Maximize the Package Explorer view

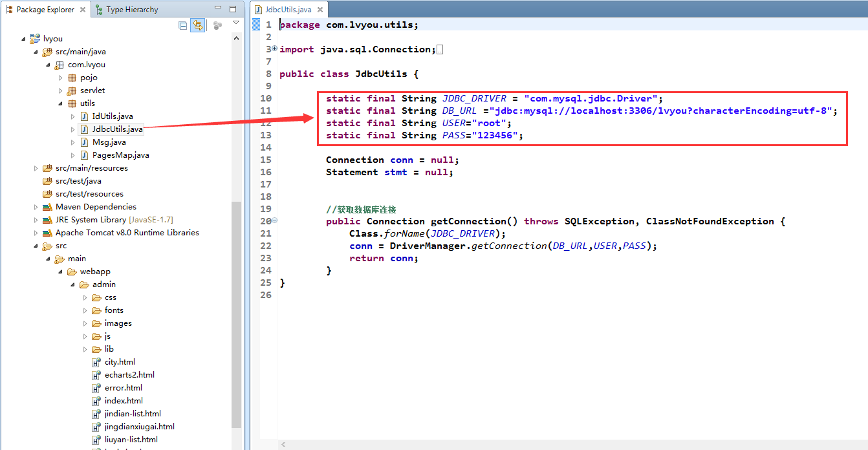[x=233, y=9]
